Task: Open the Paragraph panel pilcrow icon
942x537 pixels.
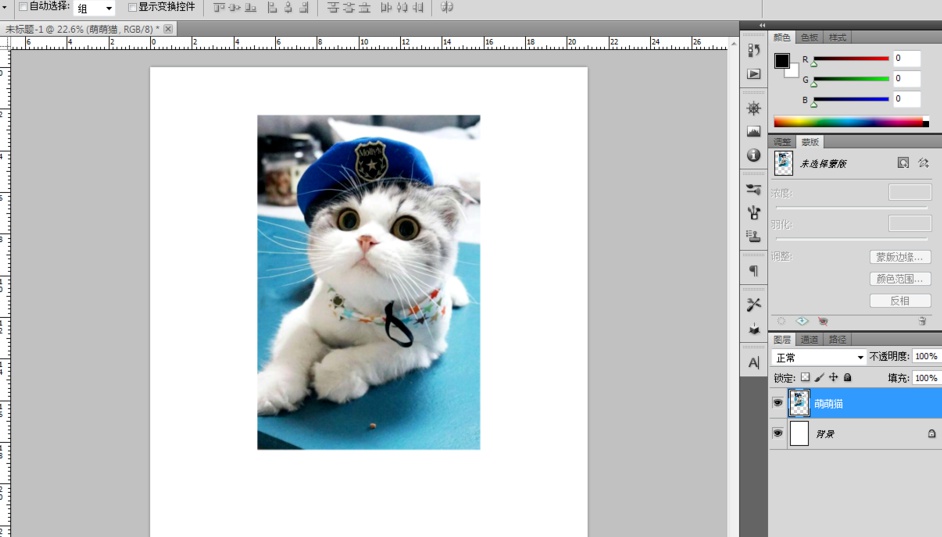Action: pos(753,271)
